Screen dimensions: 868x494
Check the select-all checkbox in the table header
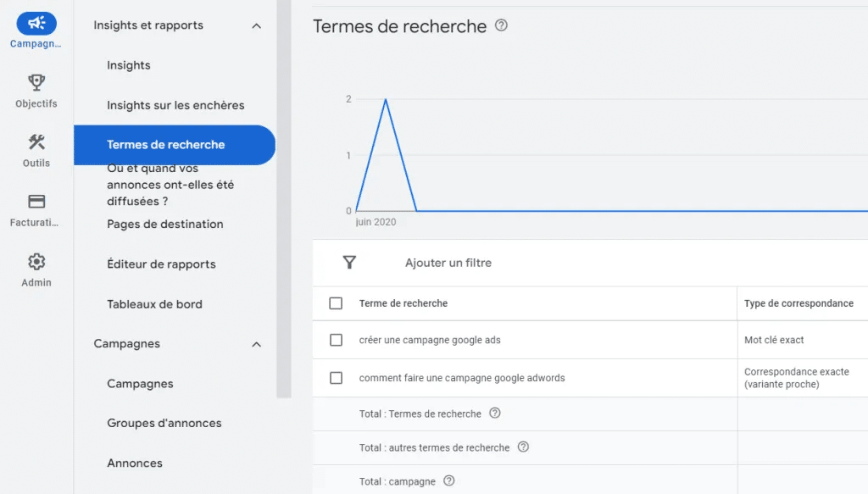[x=336, y=303]
